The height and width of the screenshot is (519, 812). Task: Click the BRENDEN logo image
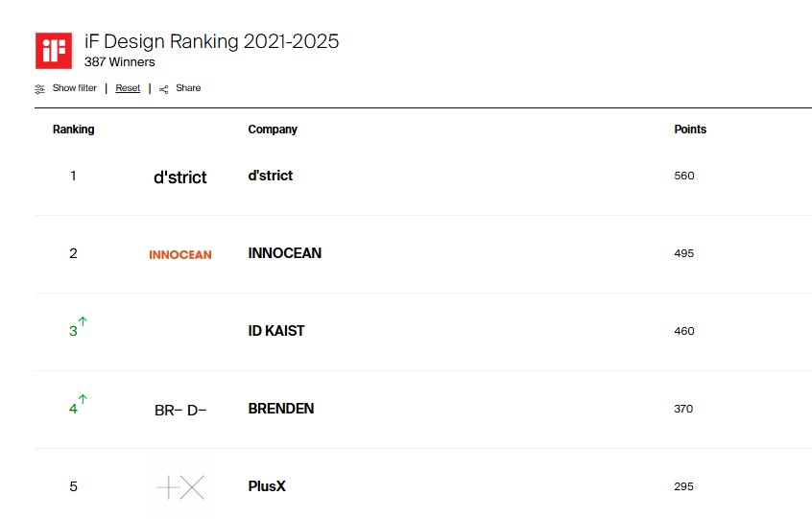point(180,410)
